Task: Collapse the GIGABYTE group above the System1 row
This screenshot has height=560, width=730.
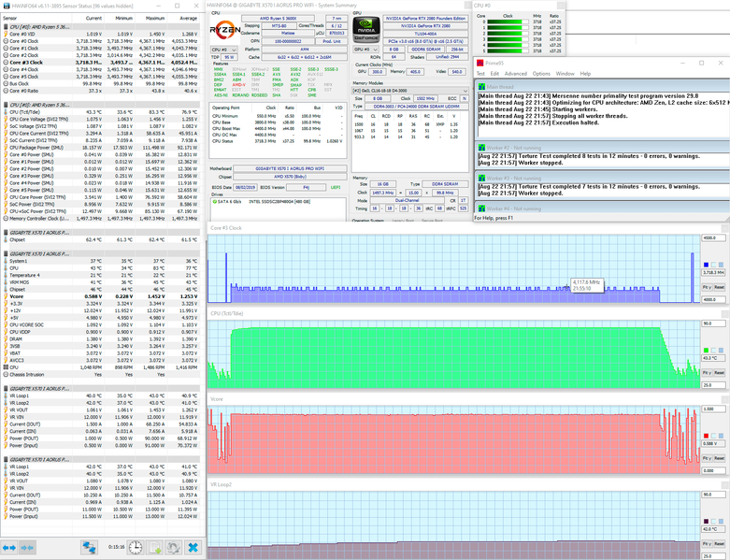Action: 5,253
